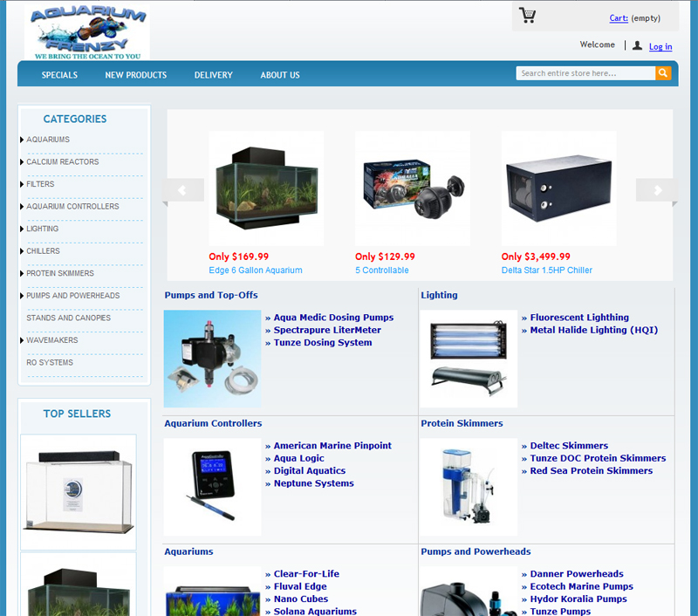Open Danner Powerheads link
The height and width of the screenshot is (616, 698).
pos(577,574)
